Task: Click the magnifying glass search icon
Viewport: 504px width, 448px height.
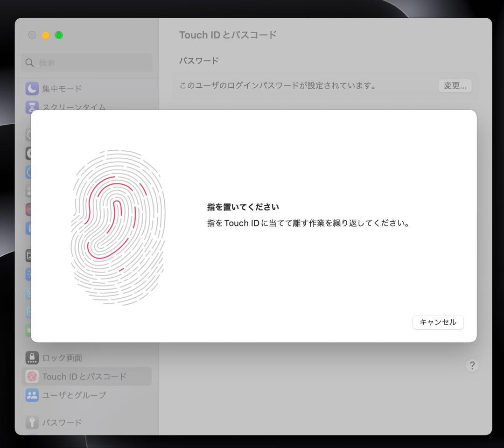Action: [30, 63]
